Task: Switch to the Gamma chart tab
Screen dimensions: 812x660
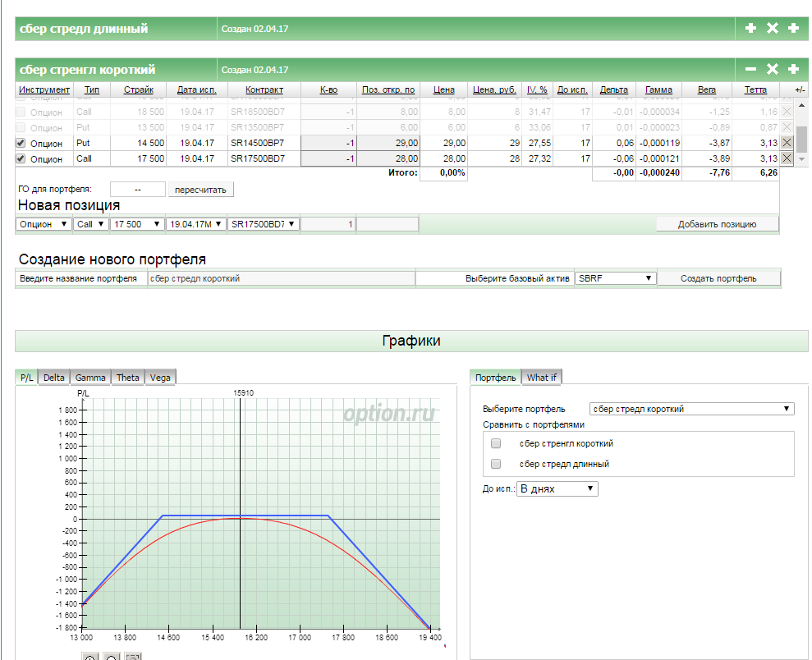Action: click(x=90, y=378)
